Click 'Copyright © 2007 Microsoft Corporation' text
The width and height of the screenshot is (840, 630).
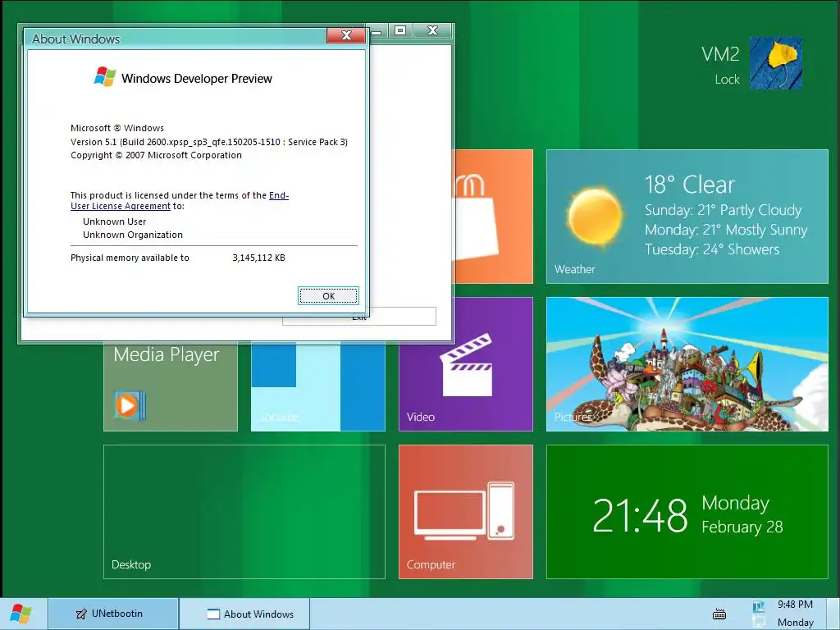[x=156, y=155]
